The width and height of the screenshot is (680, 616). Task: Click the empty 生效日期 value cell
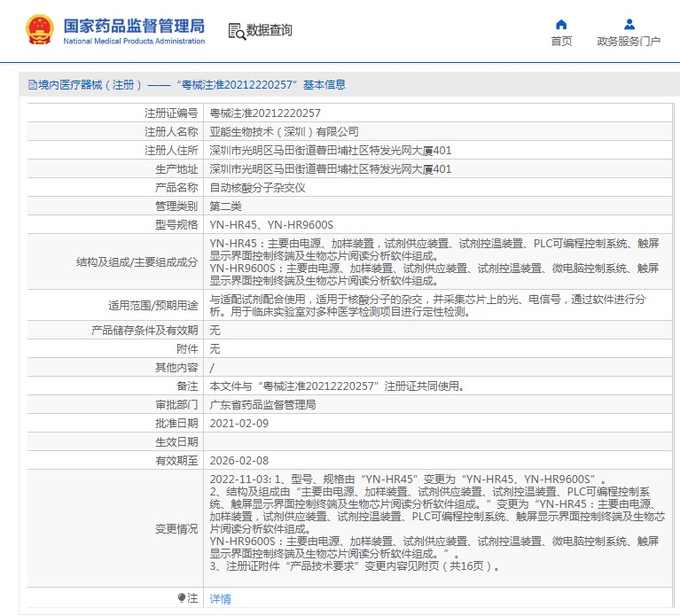[438, 442]
